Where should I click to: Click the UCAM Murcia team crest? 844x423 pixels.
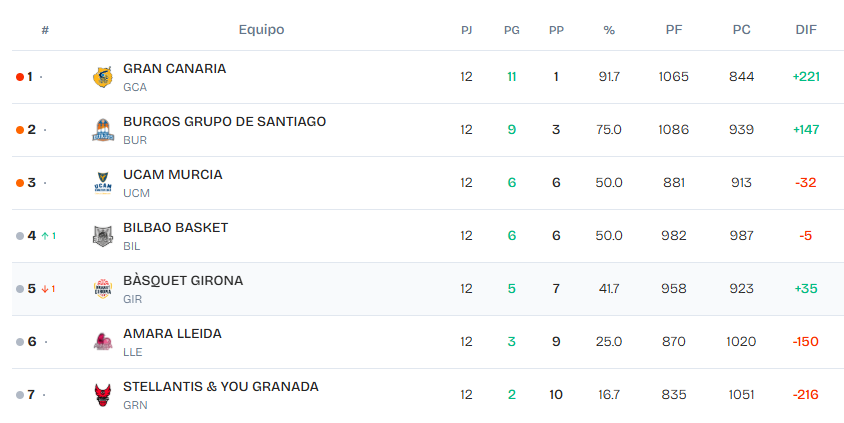coord(103,183)
